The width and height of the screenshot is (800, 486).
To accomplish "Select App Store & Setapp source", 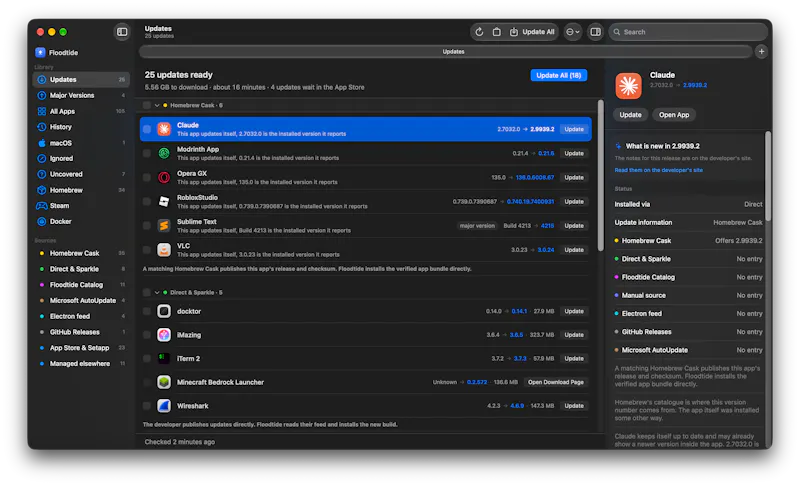I will 82,348.
